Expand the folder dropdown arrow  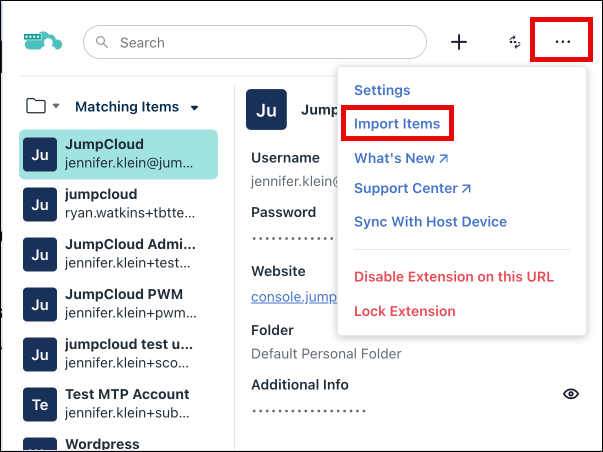pos(56,106)
